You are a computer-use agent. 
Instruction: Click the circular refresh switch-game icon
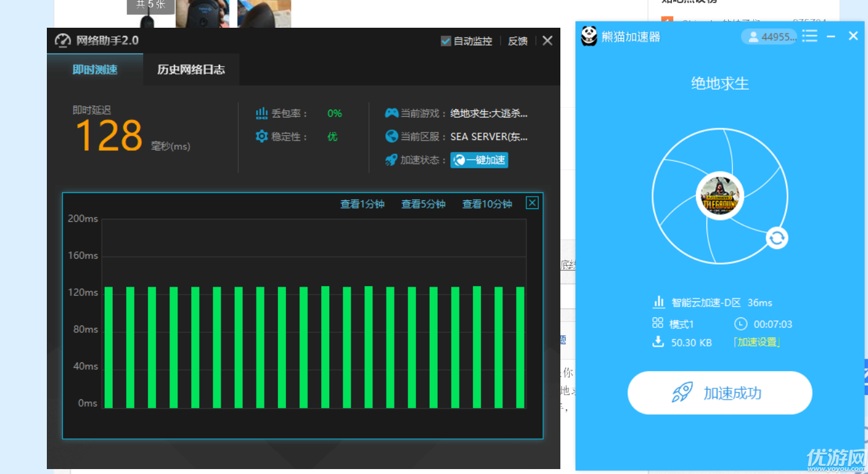point(777,238)
